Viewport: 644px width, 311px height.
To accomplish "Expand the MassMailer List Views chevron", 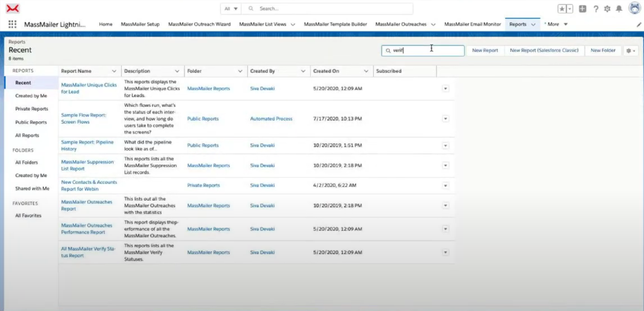I will [x=293, y=25].
